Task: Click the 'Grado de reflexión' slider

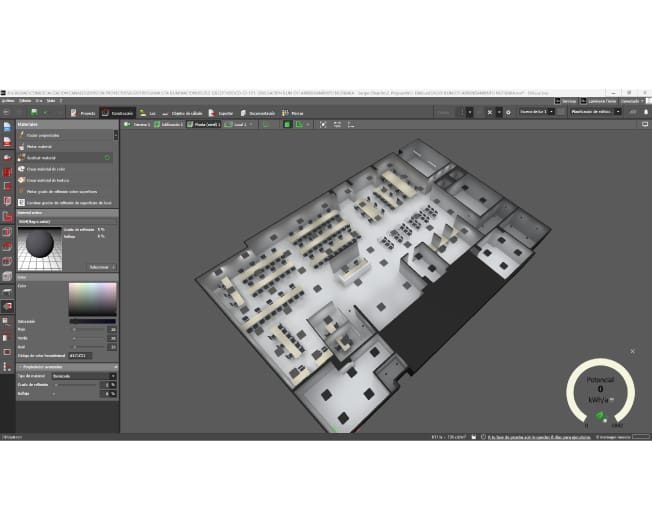Action: pos(80,384)
